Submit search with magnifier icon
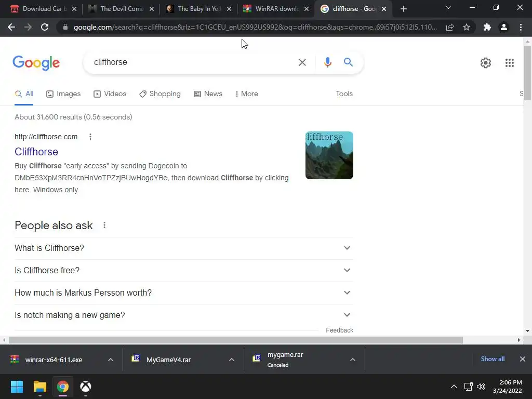The image size is (532, 399). (x=348, y=62)
